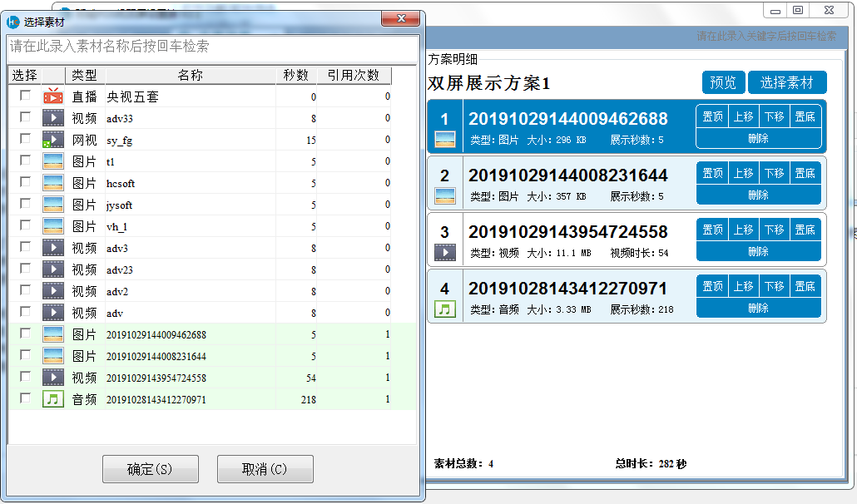
Task: Cancel the dialog with 取消(C)
Action: coord(265,469)
